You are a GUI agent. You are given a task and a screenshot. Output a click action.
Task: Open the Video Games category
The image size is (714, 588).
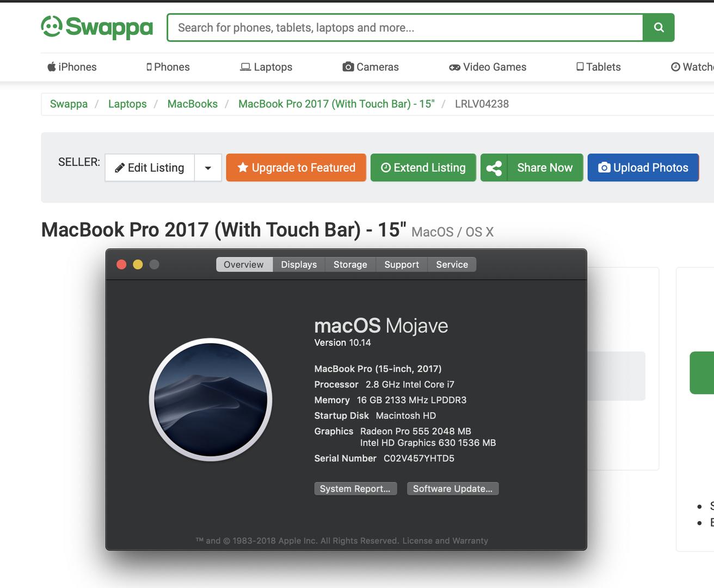pyautogui.click(x=488, y=67)
